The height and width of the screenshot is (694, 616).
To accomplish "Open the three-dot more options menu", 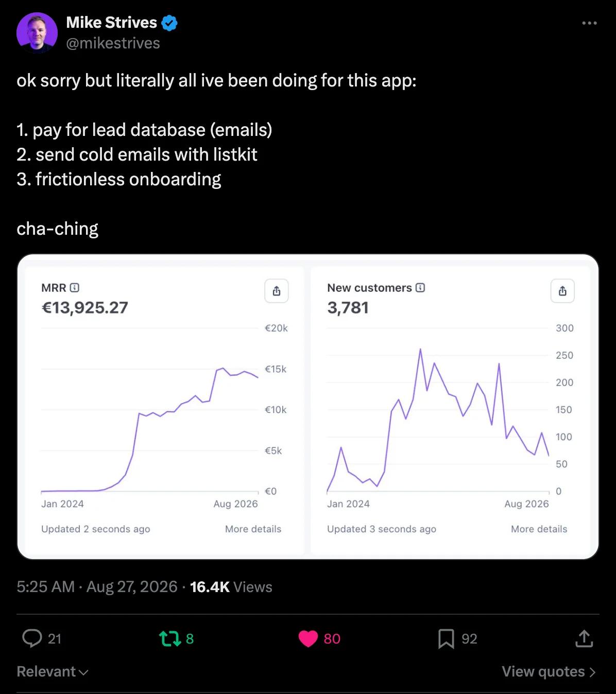I will coord(589,23).
